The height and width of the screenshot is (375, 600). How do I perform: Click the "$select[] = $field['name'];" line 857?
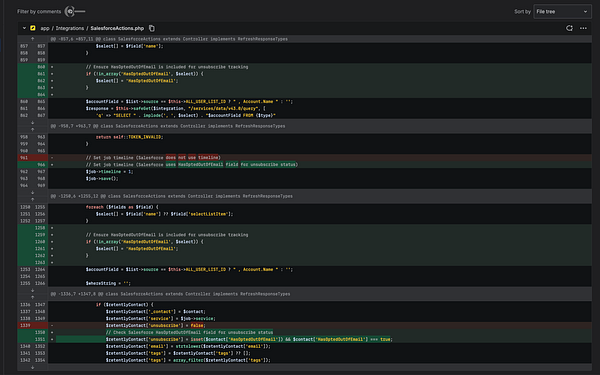point(129,46)
